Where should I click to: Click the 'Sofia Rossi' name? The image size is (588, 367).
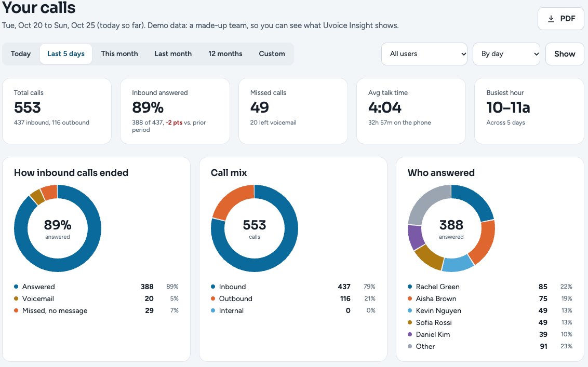click(434, 323)
